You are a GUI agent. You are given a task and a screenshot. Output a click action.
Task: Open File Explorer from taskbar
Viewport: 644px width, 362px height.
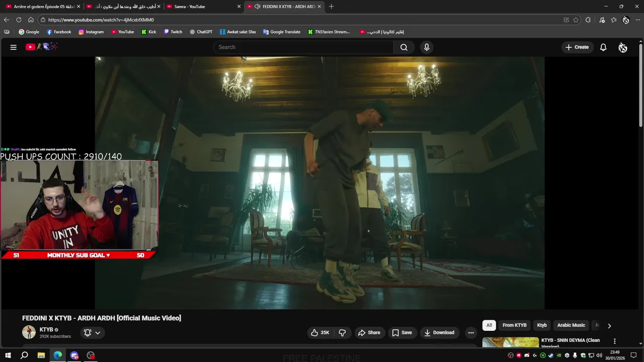coord(41,355)
